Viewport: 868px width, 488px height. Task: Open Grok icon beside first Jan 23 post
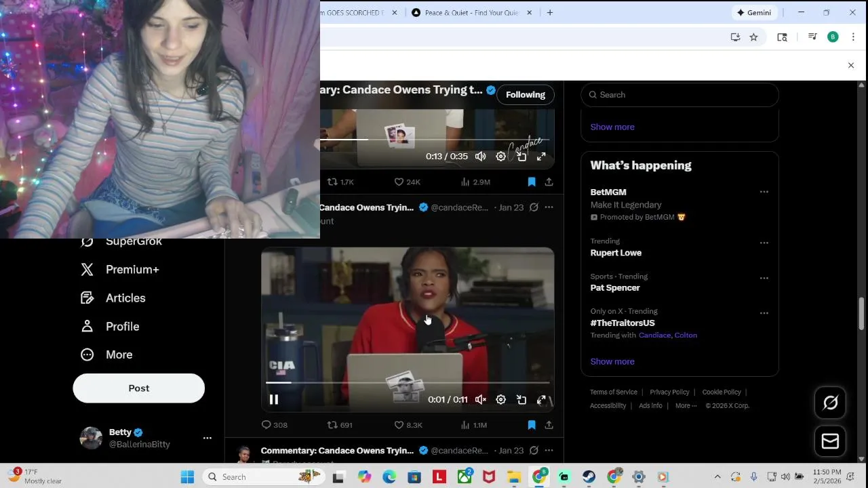(534, 207)
